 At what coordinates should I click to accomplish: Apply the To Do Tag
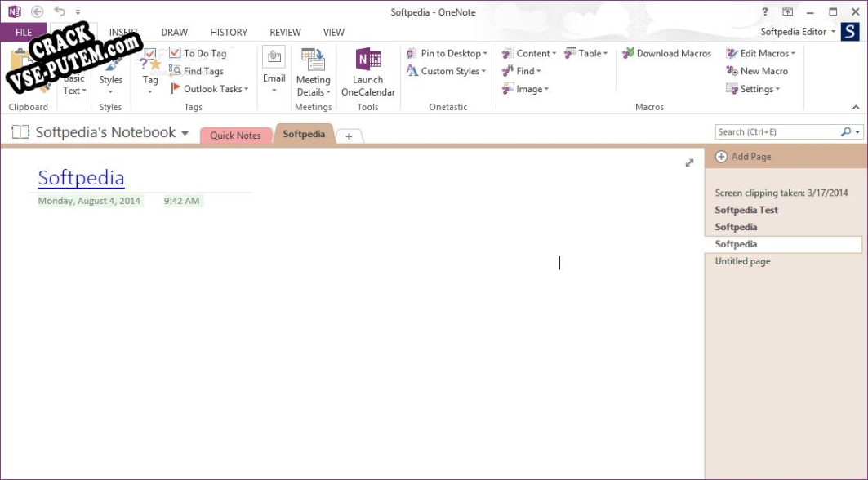click(x=198, y=53)
